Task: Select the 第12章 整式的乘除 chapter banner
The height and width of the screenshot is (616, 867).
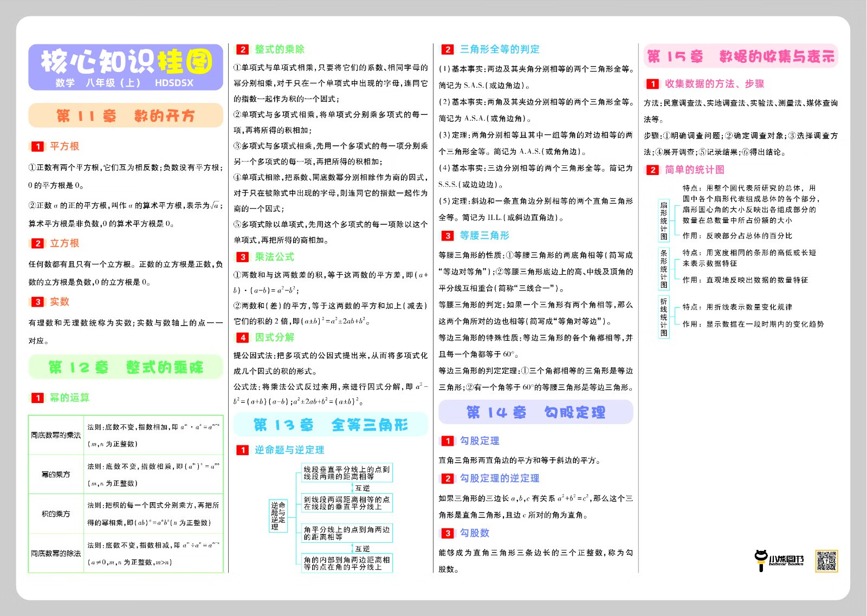Action: click(126, 367)
